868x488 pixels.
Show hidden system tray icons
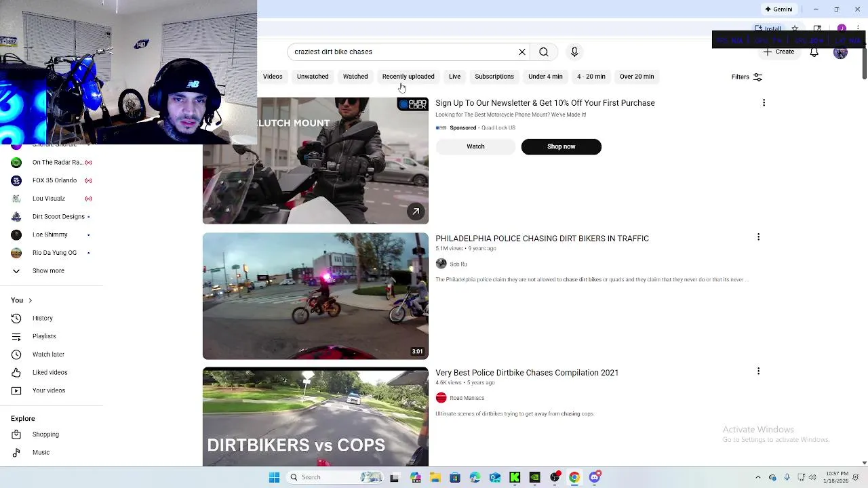(x=758, y=478)
